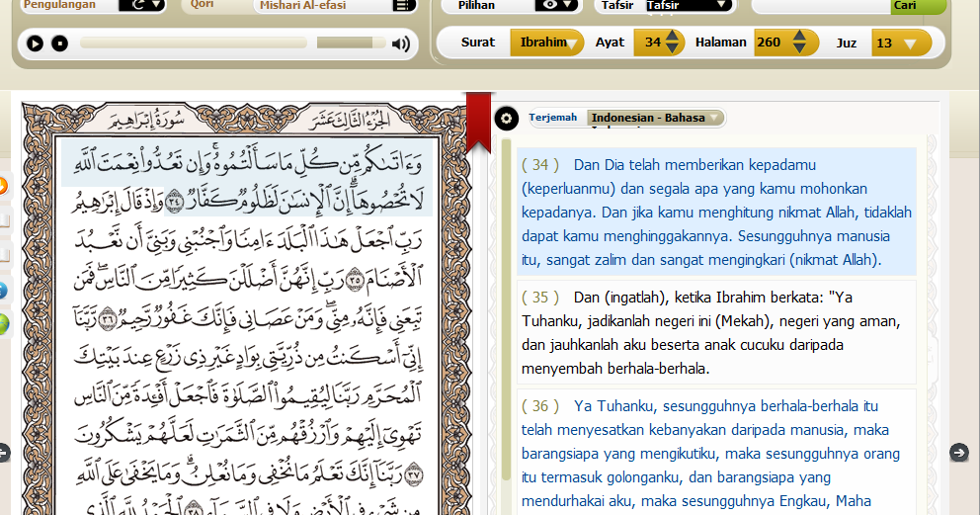Screen dimensions: 980x515
Task: Click verse 35 marker in Arabic text
Action: [355, 278]
